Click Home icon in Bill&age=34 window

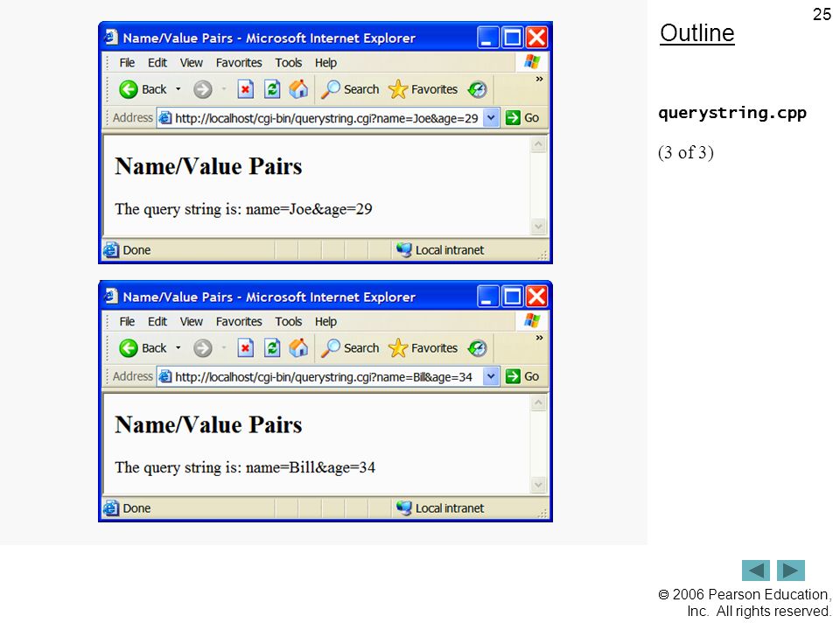[298, 347]
